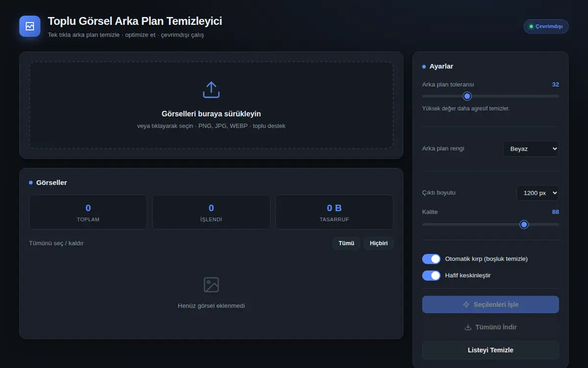The height and width of the screenshot is (368, 588).
Task: Deselect all with Hiçbiri button
Action: click(x=379, y=243)
